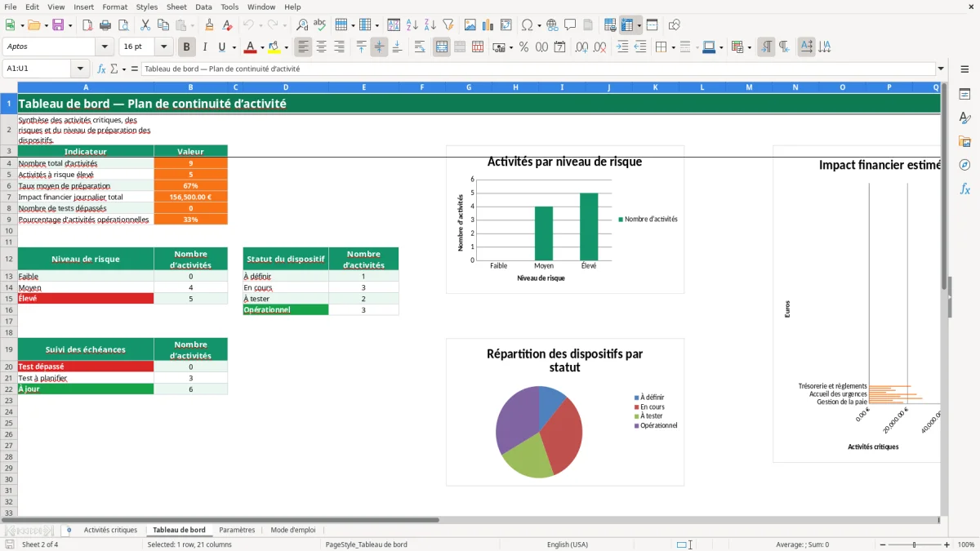Toggle center vertically
980x551 pixels.
point(379,47)
